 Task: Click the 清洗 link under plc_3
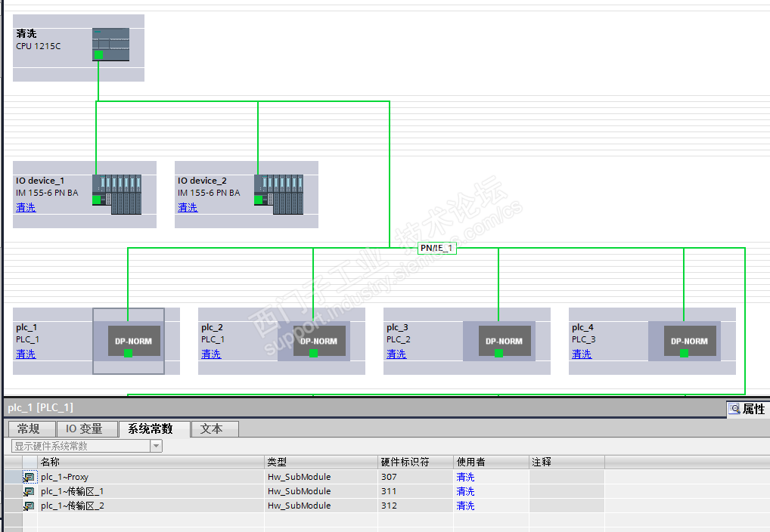click(x=396, y=354)
